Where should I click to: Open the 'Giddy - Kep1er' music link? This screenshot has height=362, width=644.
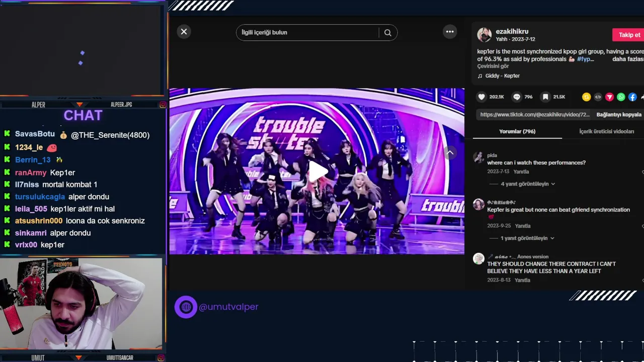click(x=502, y=76)
